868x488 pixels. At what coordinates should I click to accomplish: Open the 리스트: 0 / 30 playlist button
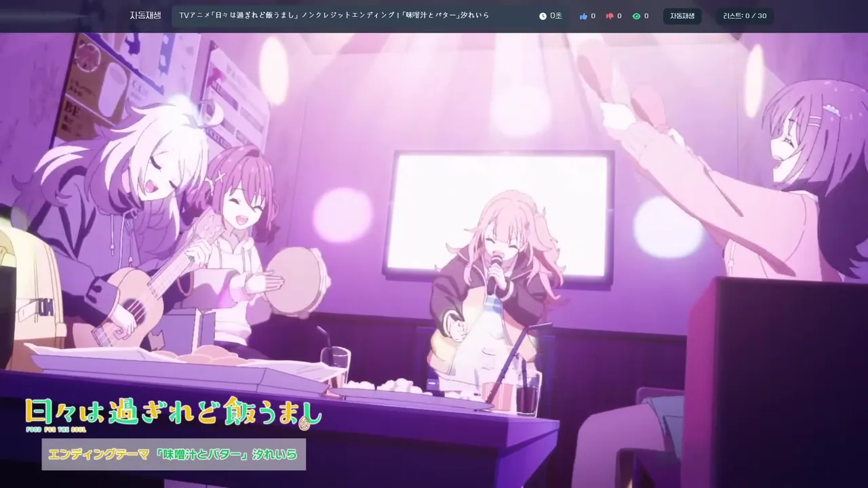coord(745,16)
